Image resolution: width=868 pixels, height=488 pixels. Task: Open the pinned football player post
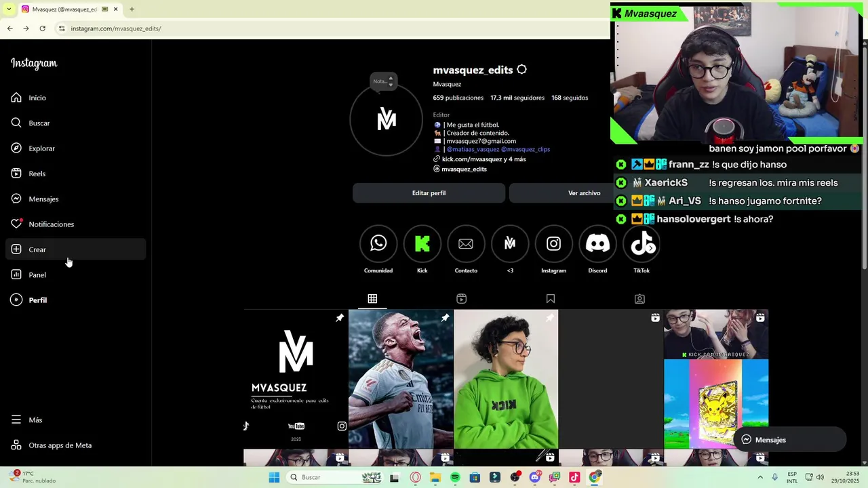click(x=401, y=379)
